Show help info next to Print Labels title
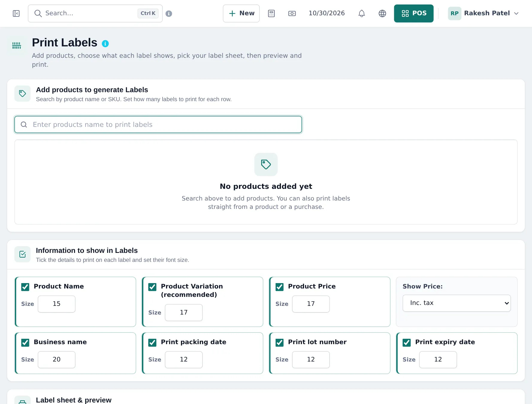Viewport: 532px width, 404px height. pos(105,44)
